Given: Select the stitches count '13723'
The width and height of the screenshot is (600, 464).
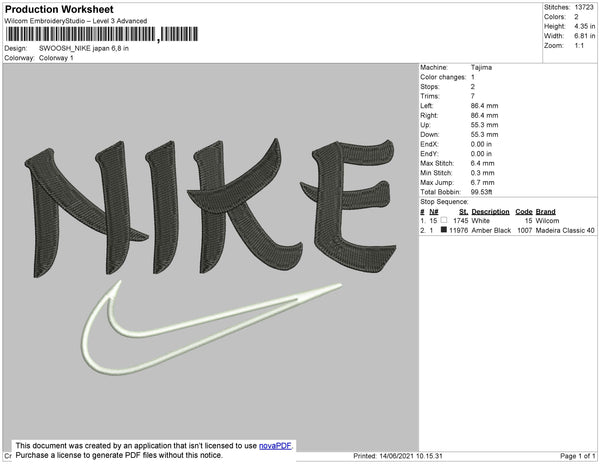Looking at the screenshot, I should (584, 7).
